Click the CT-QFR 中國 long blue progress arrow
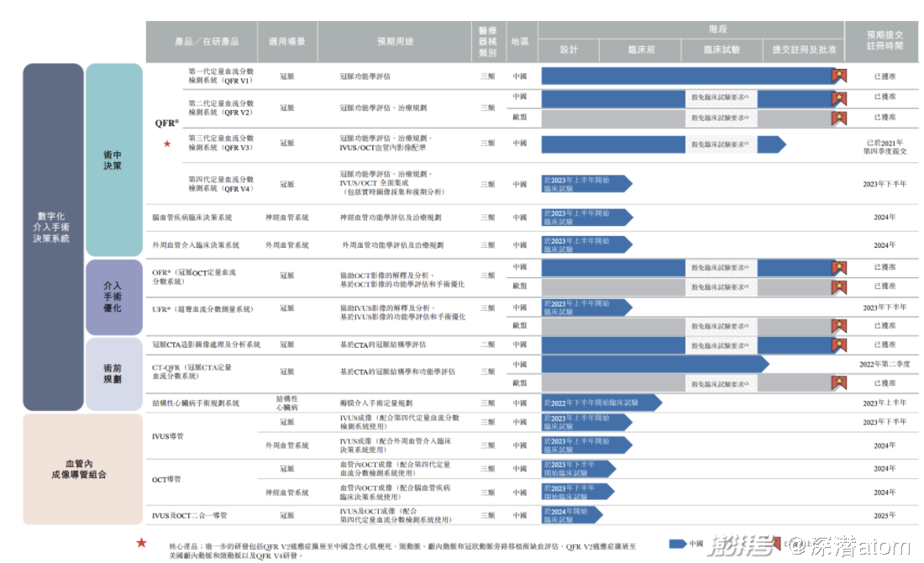This screenshot has width=924, height=563. (655, 365)
